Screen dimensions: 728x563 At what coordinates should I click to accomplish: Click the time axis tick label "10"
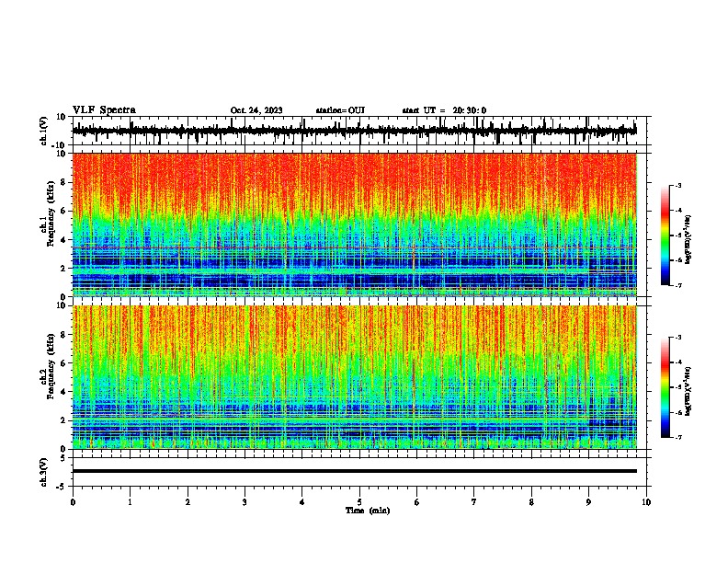click(646, 502)
